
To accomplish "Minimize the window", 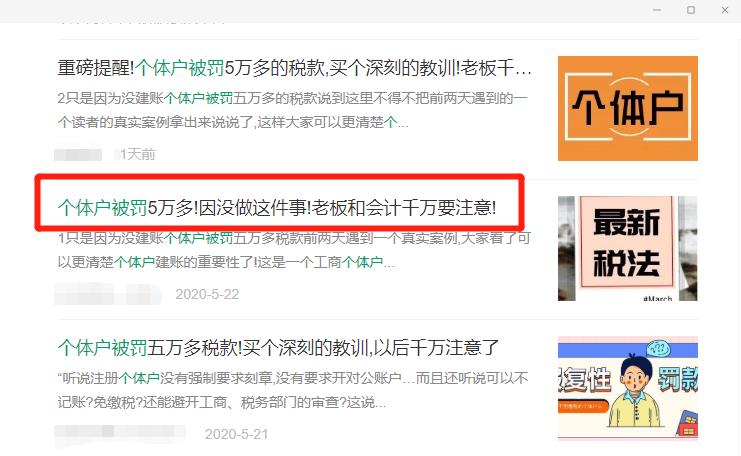I will coord(657,10).
